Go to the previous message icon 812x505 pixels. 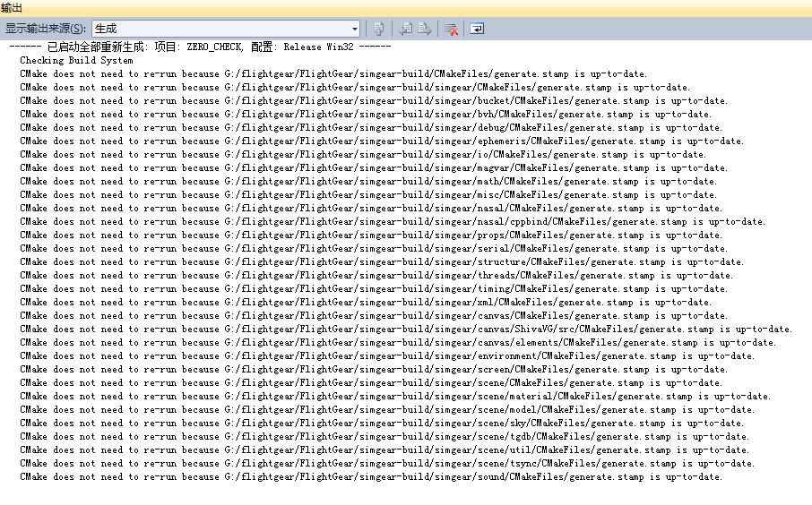point(405,29)
